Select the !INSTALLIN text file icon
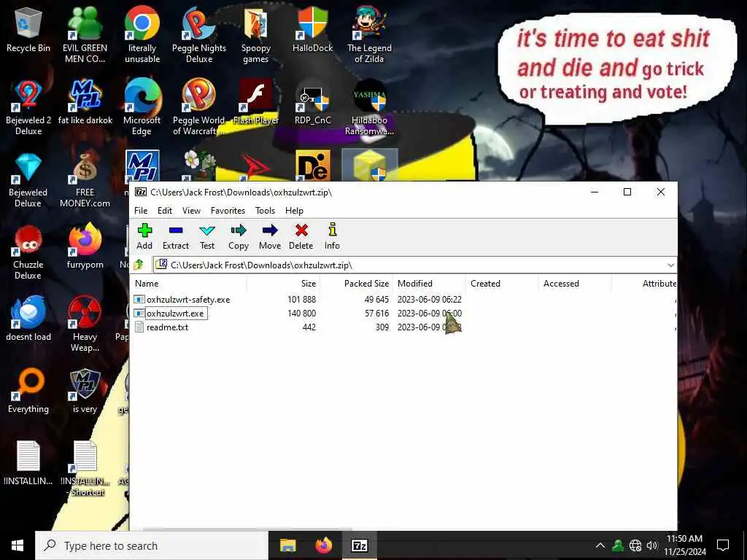Screen dimensions: 747x560 tap(28, 463)
